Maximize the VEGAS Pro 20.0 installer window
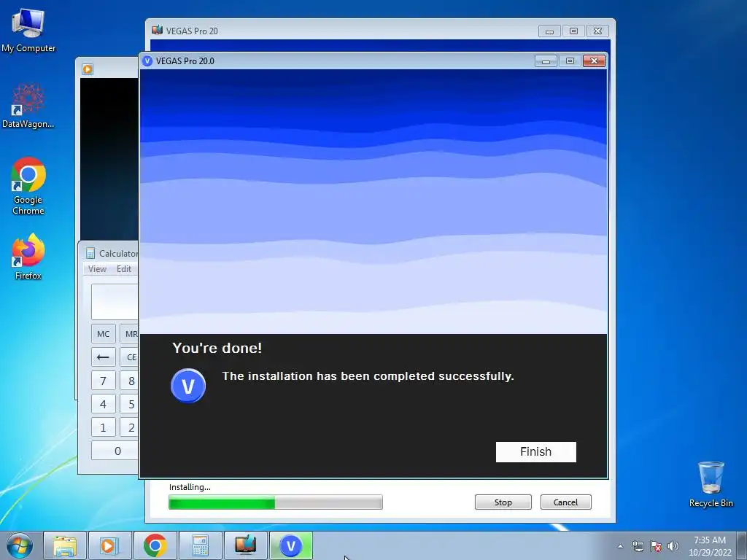747x560 pixels. click(x=570, y=61)
